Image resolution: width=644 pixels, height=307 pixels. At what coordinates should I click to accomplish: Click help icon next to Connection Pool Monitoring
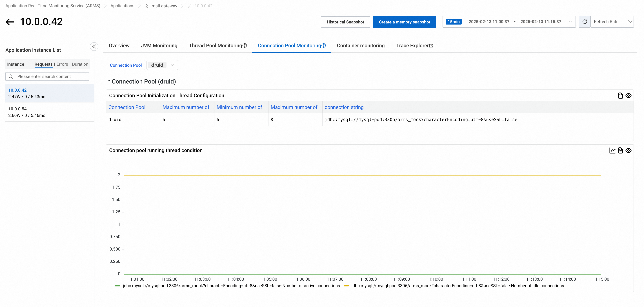pos(324,45)
